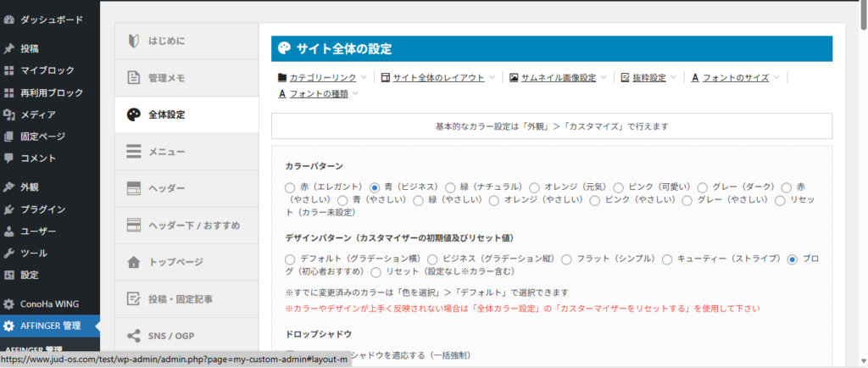Image resolution: width=868 pixels, height=368 pixels.
Task: Click the Dashboard gauge icon
Action: tap(9, 18)
